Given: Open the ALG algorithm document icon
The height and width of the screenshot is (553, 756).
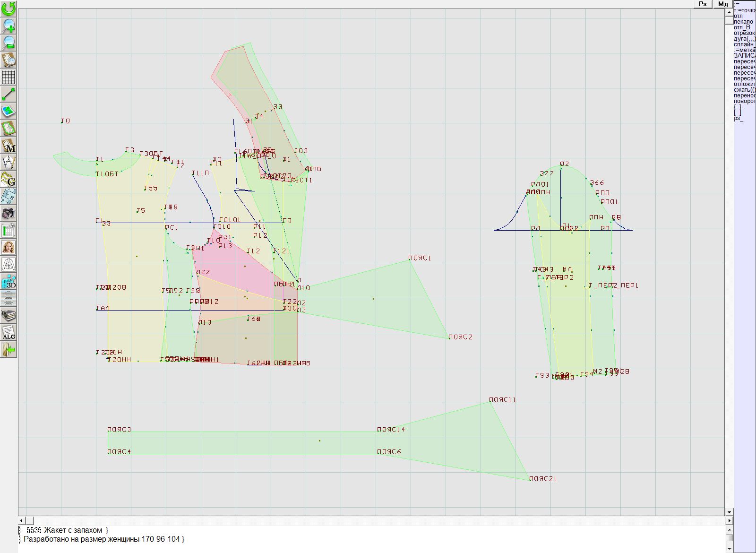Looking at the screenshot, I should (9, 332).
